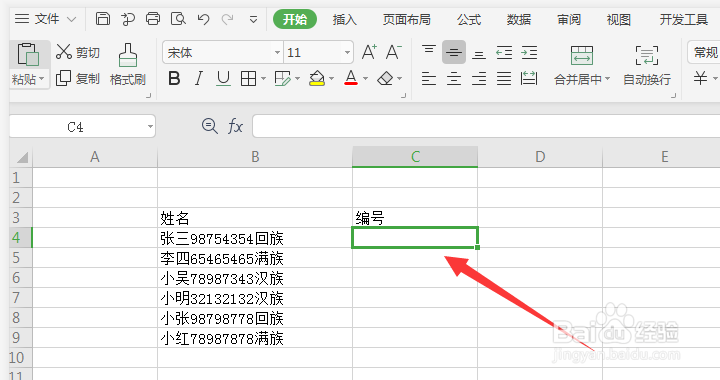Undo the last action

point(203,19)
